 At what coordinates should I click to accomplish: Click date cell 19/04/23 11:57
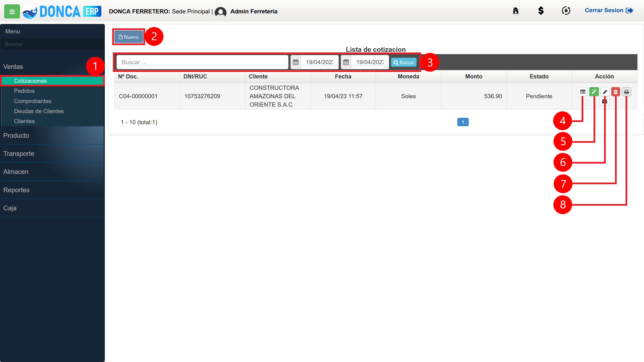(343, 96)
